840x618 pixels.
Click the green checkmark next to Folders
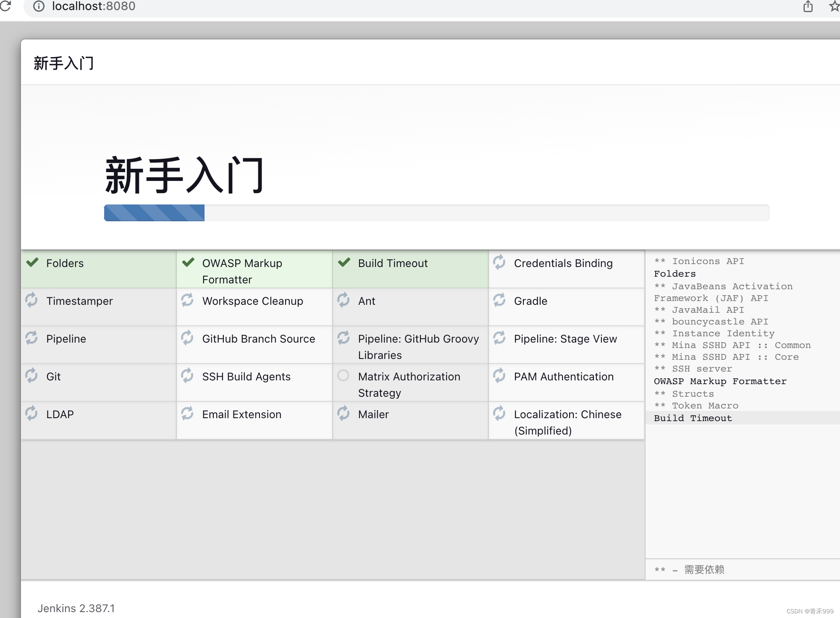(32, 262)
